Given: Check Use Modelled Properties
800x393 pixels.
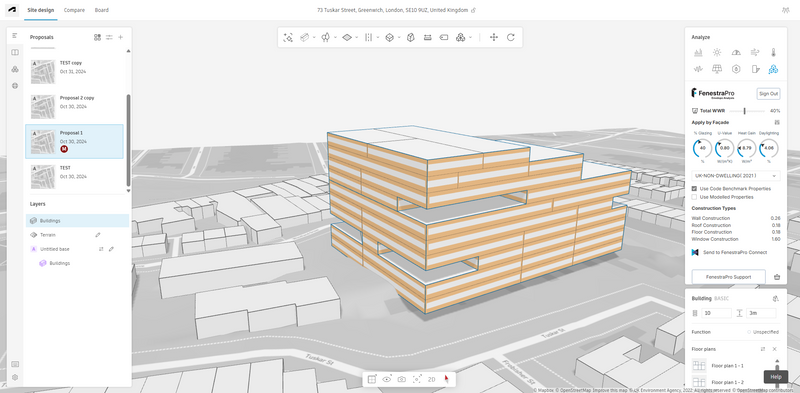Looking at the screenshot, I should click(694, 197).
